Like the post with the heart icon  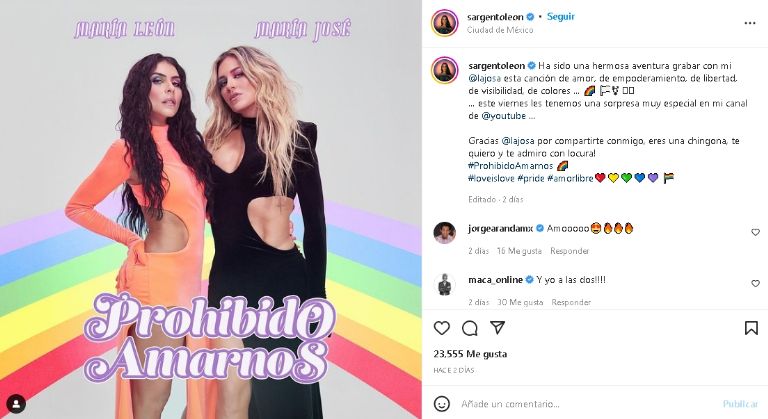tap(441, 328)
